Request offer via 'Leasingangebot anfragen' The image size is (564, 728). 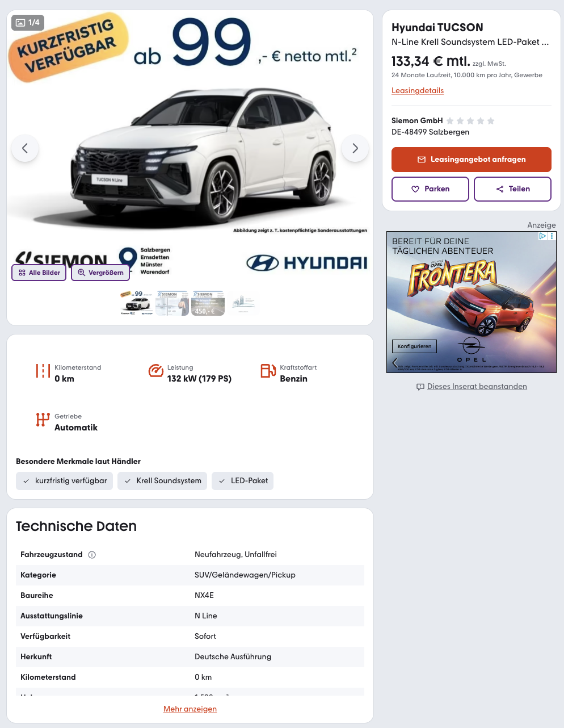pyautogui.click(x=472, y=160)
